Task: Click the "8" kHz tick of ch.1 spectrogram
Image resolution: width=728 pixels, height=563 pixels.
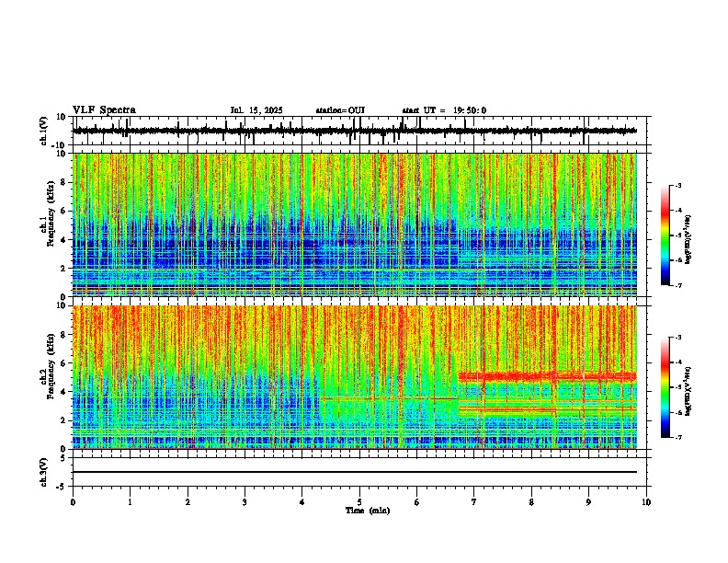Action: [x=65, y=182]
